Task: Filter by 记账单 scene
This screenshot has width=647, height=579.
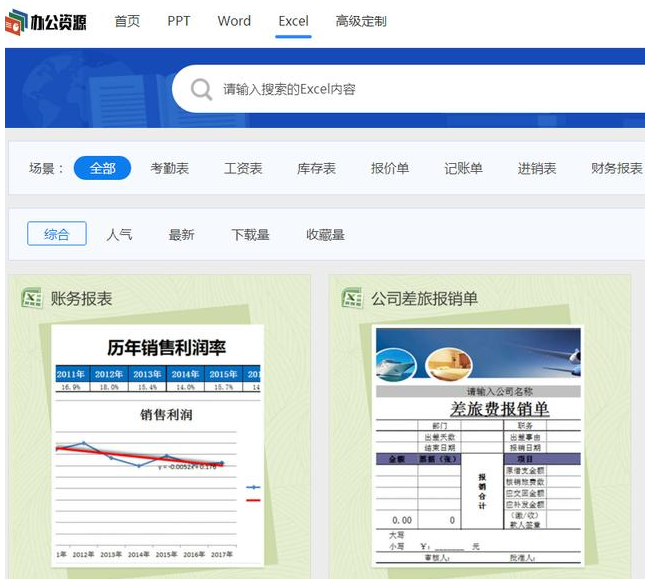Action: (463, 168)
